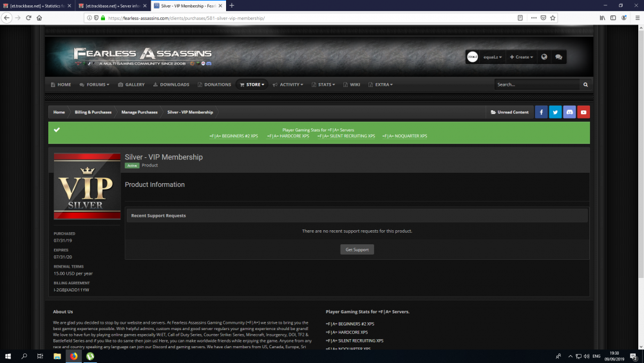Open =F|A= NOQUARTER XPS in green banner
The height and width of the screenshot is (363, 644).
[404, 136]
